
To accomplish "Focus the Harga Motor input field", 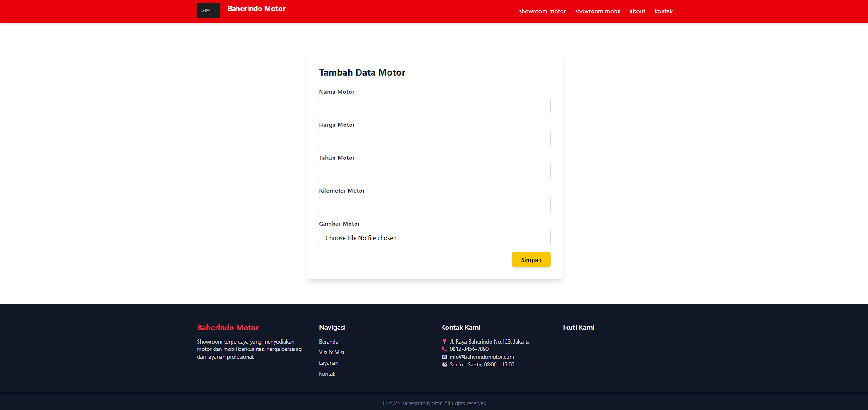I will [435, 139].
